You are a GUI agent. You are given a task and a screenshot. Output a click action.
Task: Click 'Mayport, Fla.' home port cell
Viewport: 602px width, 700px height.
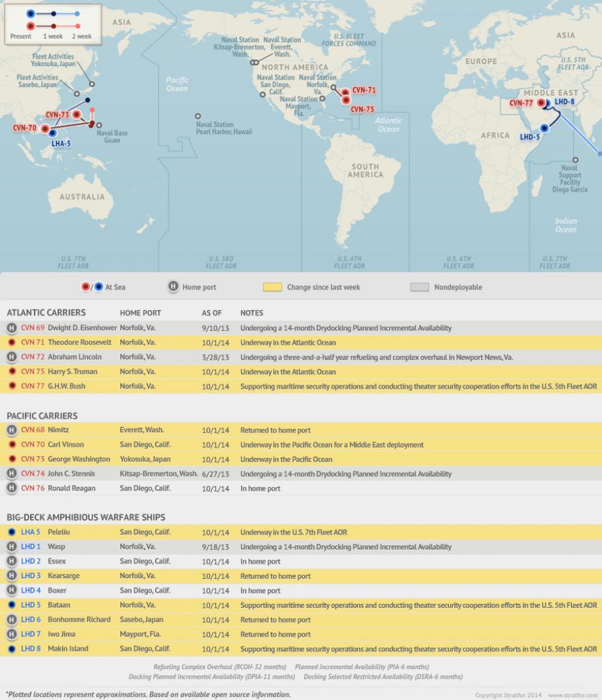pos(140,634)
